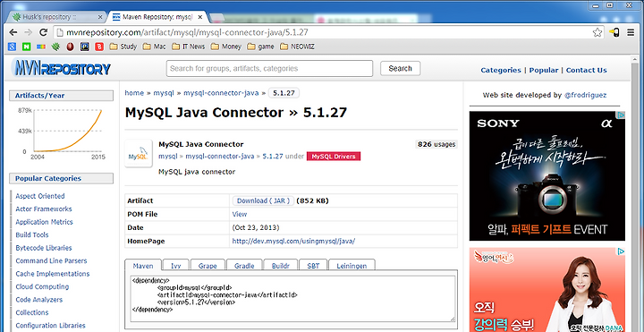Open the POM file View link

pos(240,214)
